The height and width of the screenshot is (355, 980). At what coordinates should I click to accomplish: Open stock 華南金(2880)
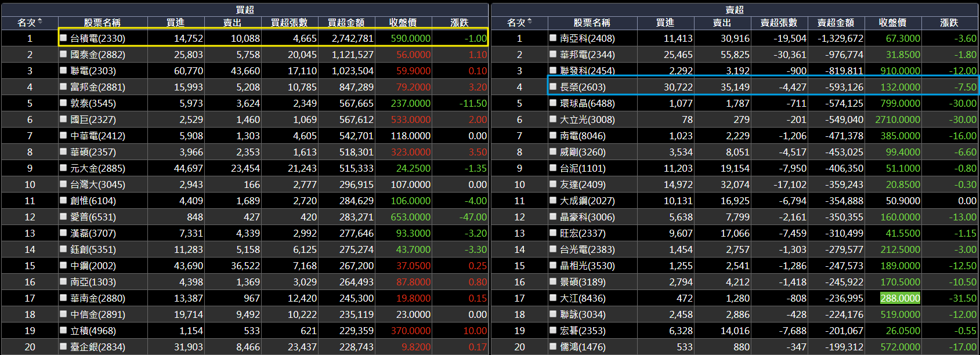(97, 298)
